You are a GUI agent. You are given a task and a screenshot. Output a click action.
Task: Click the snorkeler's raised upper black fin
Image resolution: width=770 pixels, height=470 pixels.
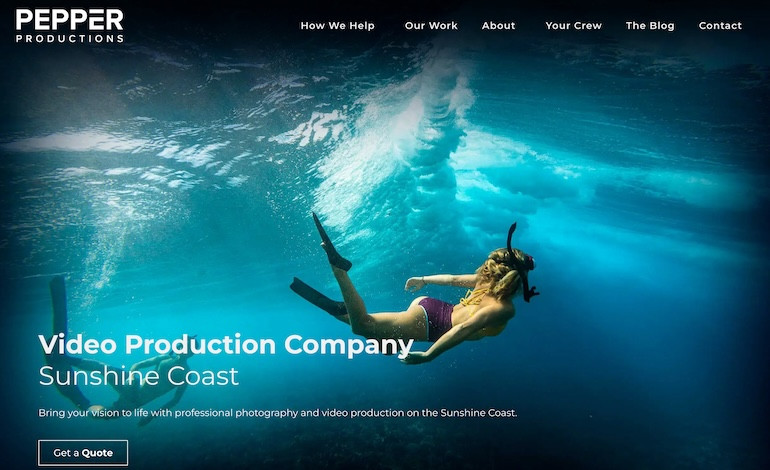click(x=330, y=243)
